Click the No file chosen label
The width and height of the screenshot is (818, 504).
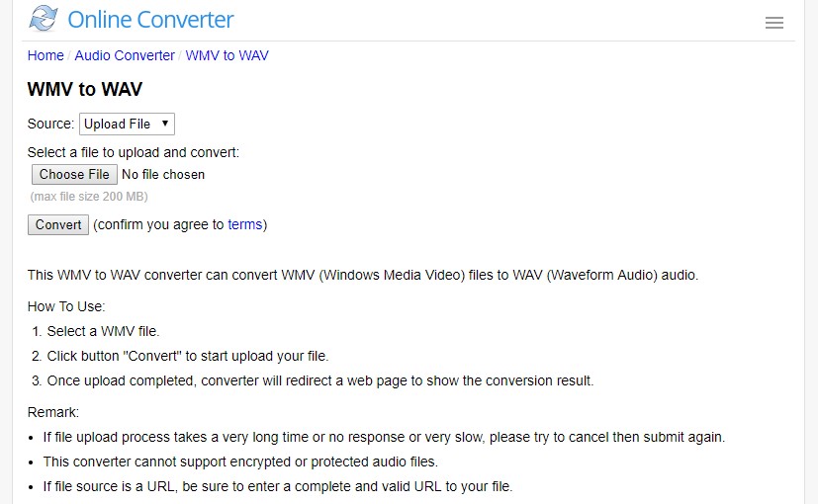[163, 175]
